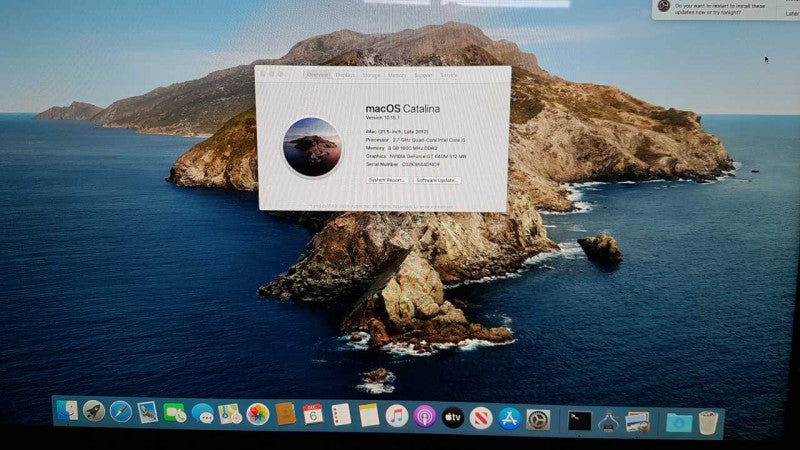The width and height of the screenshot is (800, 450).
Task: Click the Serial Number line
Action: [x=403, y=164]
